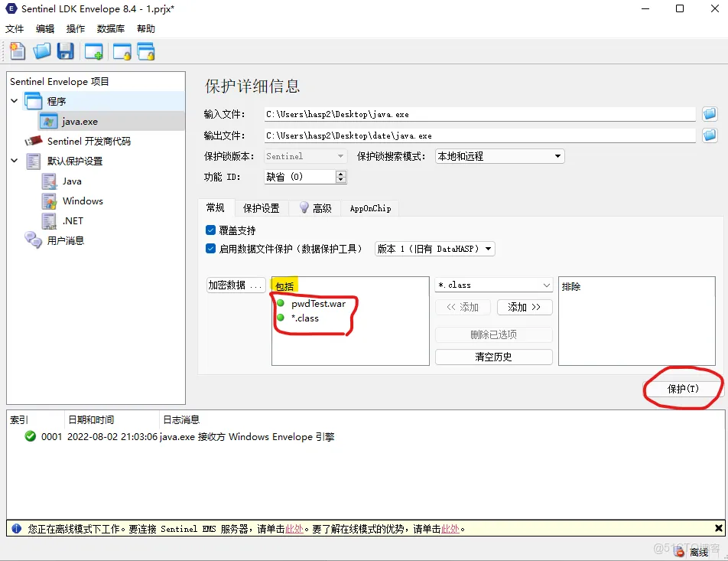This screenshot has width=728, height=561.
Task: Click the 加密数据 button
Action: click(x=236, y=285)
